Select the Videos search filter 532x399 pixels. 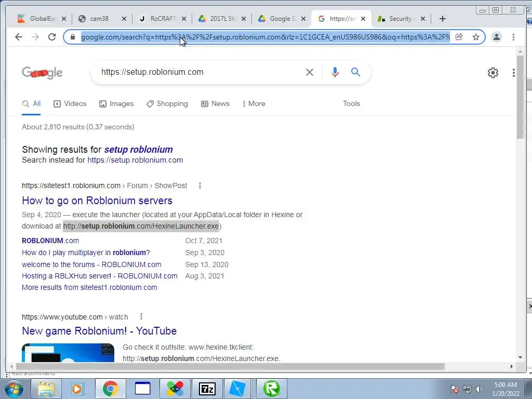[x=70, y=104]
